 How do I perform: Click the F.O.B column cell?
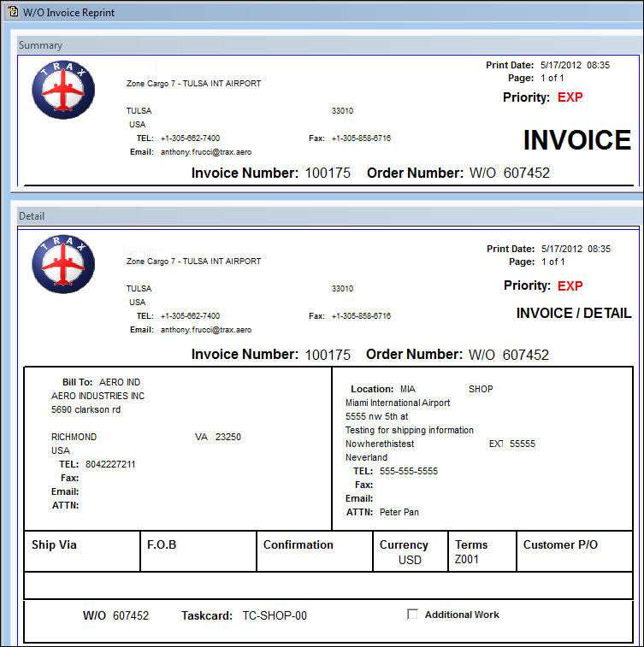click(x=198, y=551)
